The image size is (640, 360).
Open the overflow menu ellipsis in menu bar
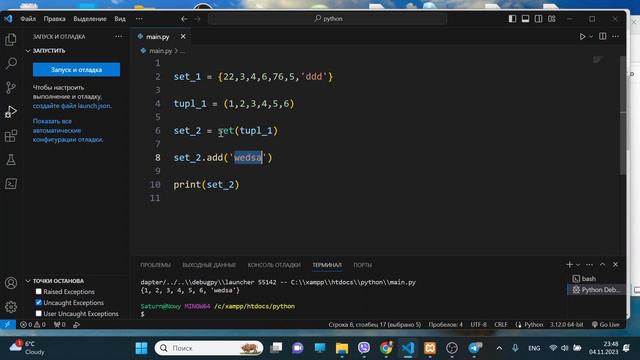[x=139, y=19]
